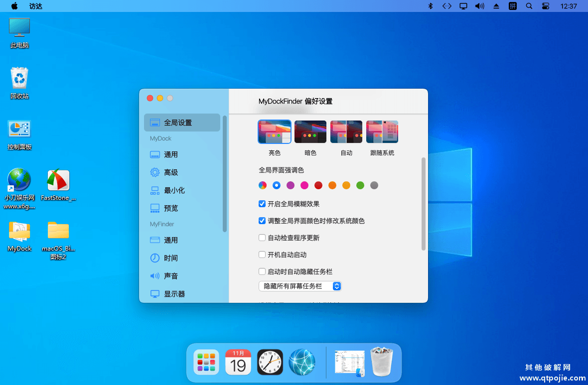Pick the red accent color swatch
Image resolution: width=588 pixels, height=385 pixels.
pos(318,185)
